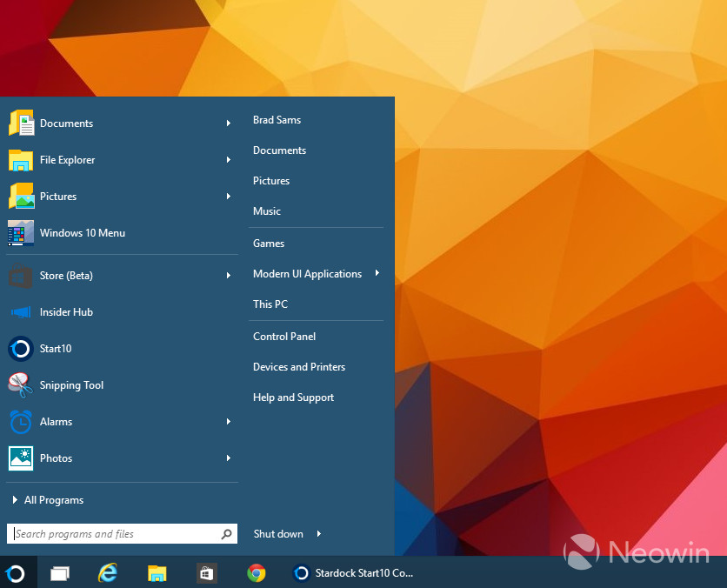Click Modern UI Applications label
The image size is (727, 588).
pos(307,274)
